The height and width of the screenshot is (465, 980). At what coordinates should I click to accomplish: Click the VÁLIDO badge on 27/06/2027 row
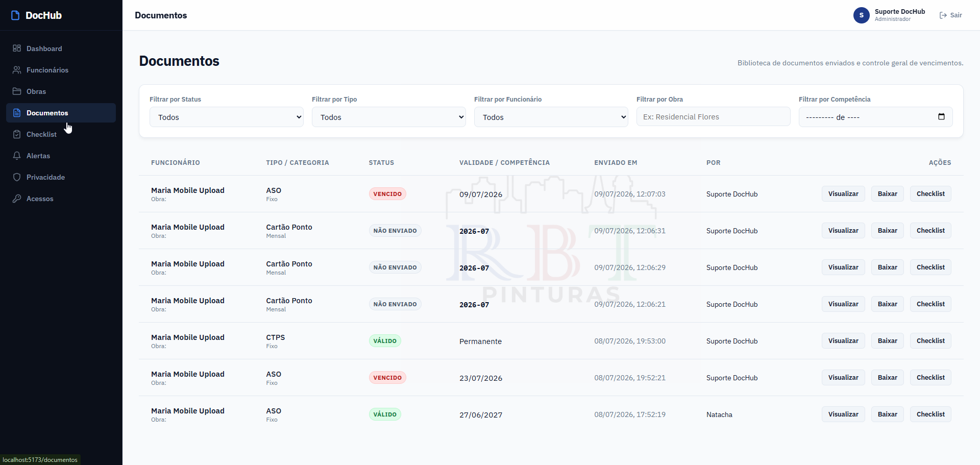[x=385, y=414]
